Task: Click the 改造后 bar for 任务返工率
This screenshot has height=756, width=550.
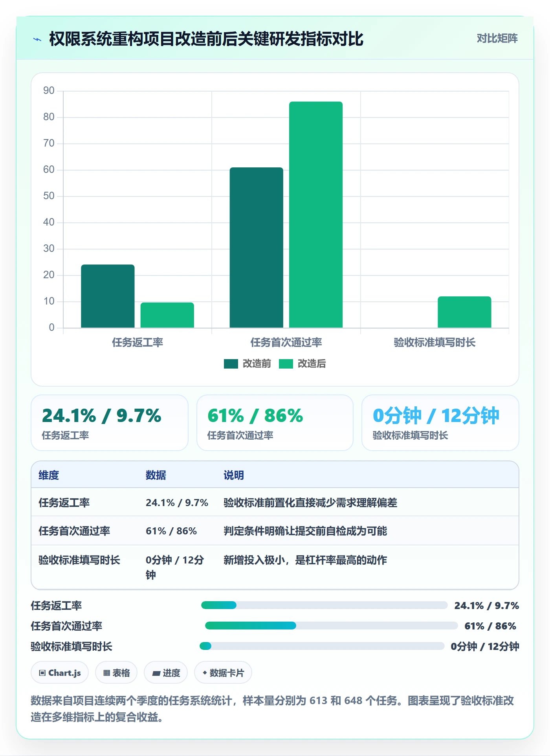Action: pos(167,315)
